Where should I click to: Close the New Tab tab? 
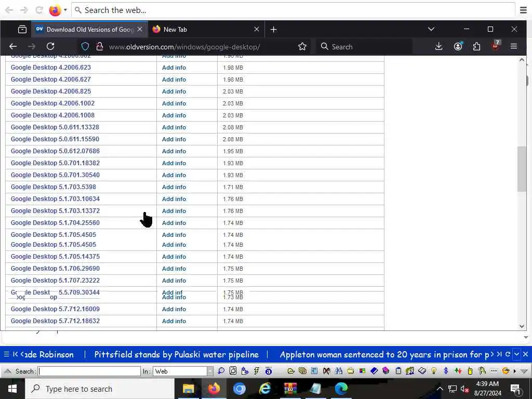tap(257, 30)
